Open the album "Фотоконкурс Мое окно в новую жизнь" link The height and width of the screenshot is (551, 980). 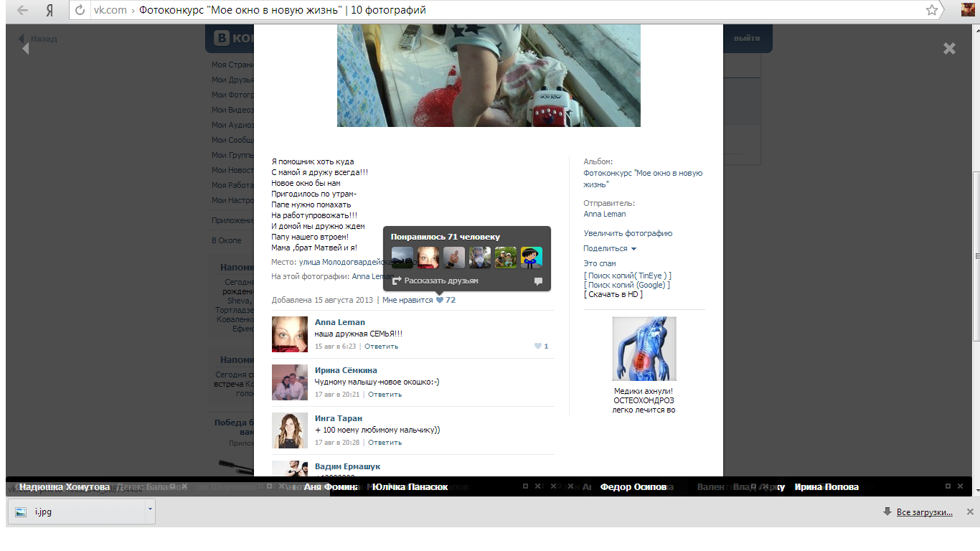click(x=643, y=179)
